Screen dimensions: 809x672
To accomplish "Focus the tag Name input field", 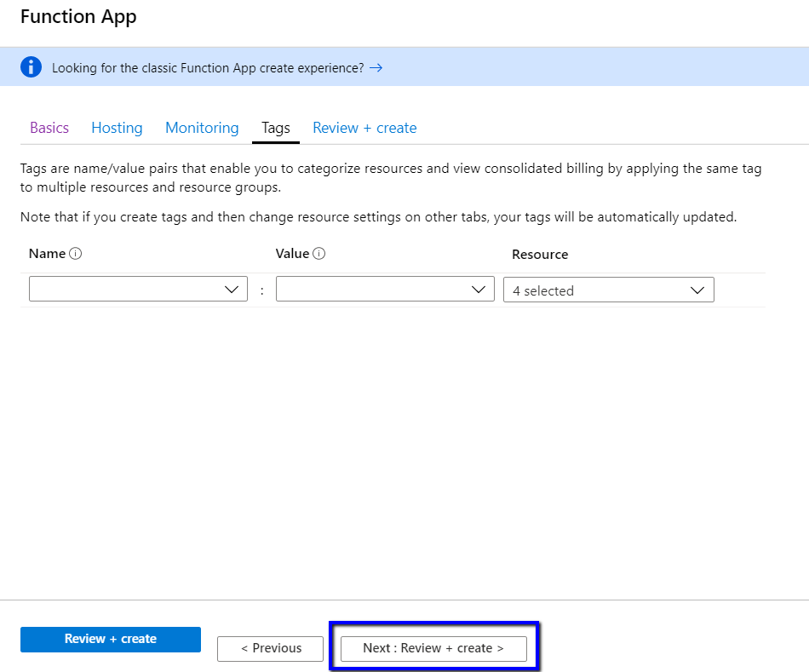I will pos(124,290).
